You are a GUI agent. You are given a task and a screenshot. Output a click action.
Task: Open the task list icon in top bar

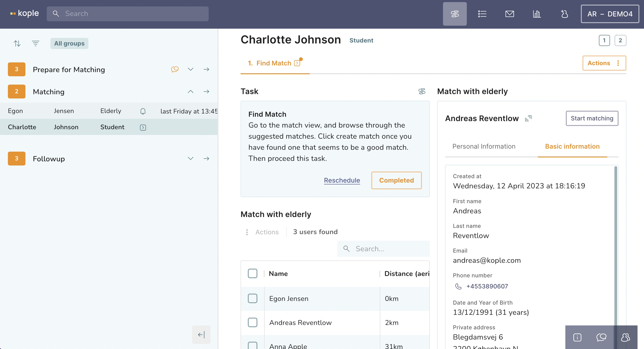pos(482,14)
